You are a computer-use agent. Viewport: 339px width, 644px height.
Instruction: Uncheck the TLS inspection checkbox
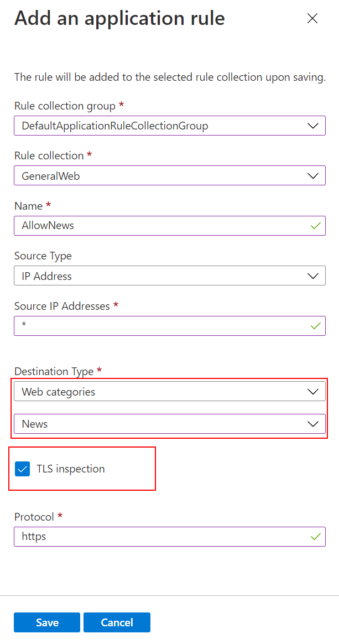[x=23, y=469]
